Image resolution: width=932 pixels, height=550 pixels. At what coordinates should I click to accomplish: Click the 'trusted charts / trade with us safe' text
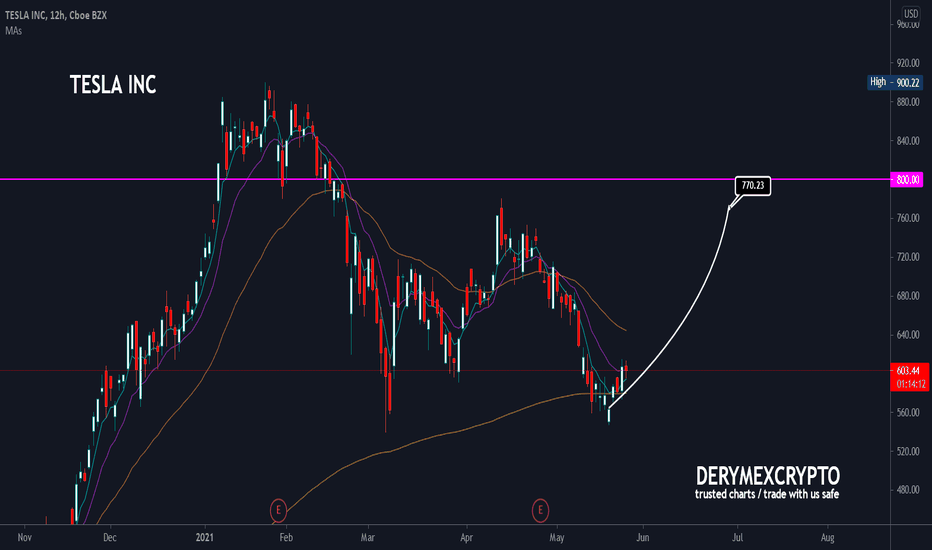767,494
